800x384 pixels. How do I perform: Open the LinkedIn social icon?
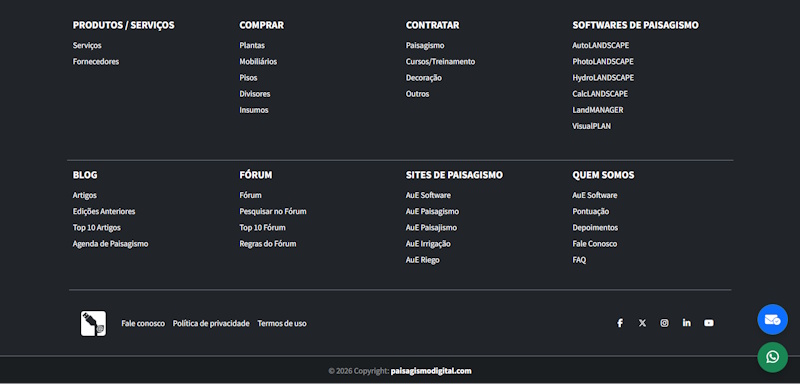click(x=687, y=323)
